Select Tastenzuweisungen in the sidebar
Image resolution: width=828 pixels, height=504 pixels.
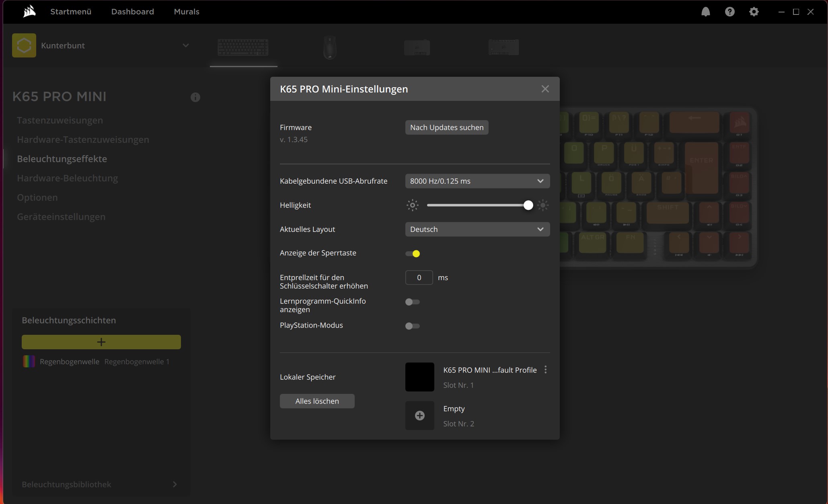tap(60, 120)
